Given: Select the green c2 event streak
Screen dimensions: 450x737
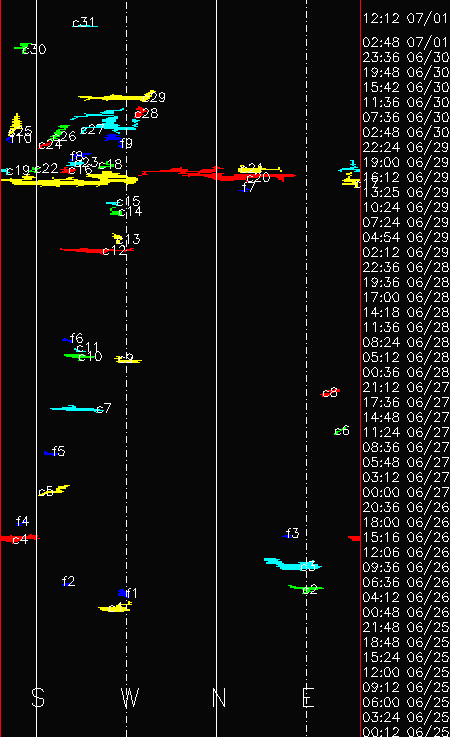Looking at the screenshot, I should tap(306, 588).
